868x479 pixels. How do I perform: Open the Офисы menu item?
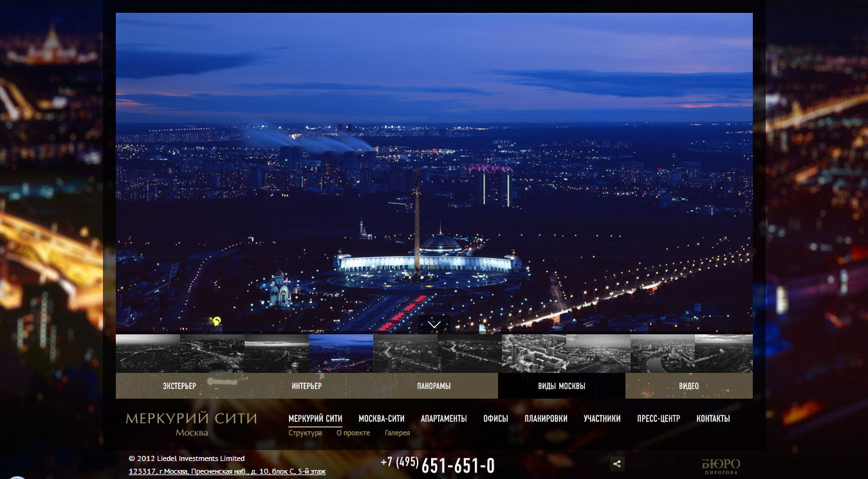(x=495, y=419)
